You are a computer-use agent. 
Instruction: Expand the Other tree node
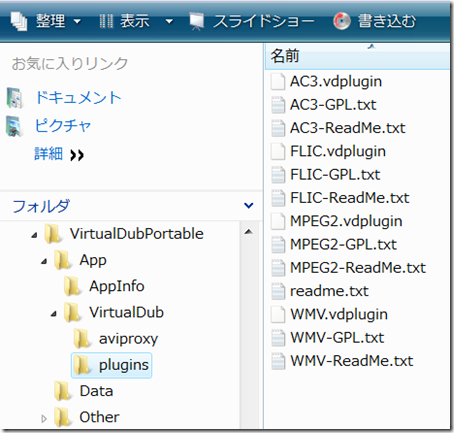[44, 419]
